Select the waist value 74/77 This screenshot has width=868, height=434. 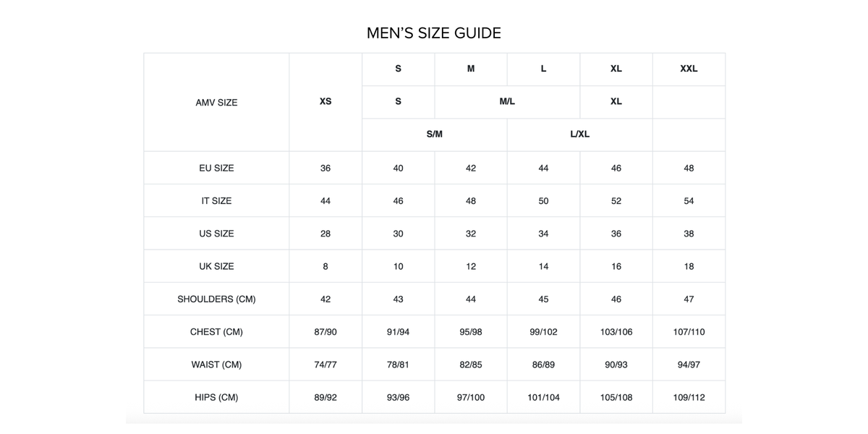pyautogui.click(x=325, y=365)
